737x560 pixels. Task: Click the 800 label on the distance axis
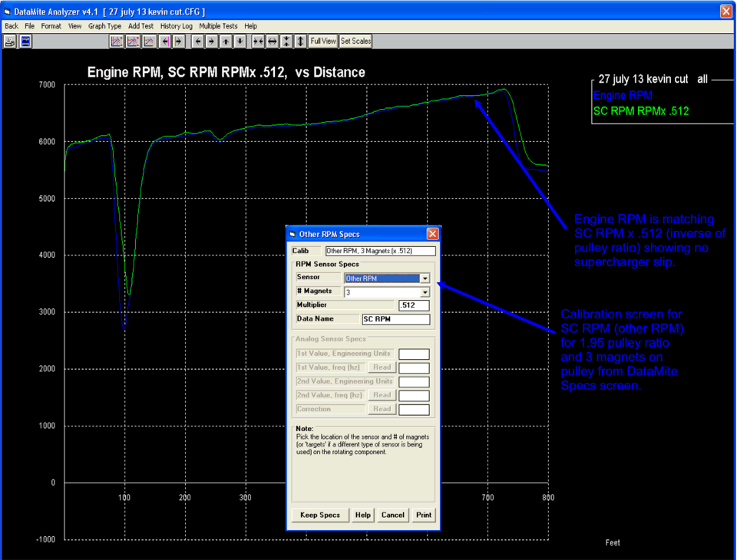[x=548, y=498]
